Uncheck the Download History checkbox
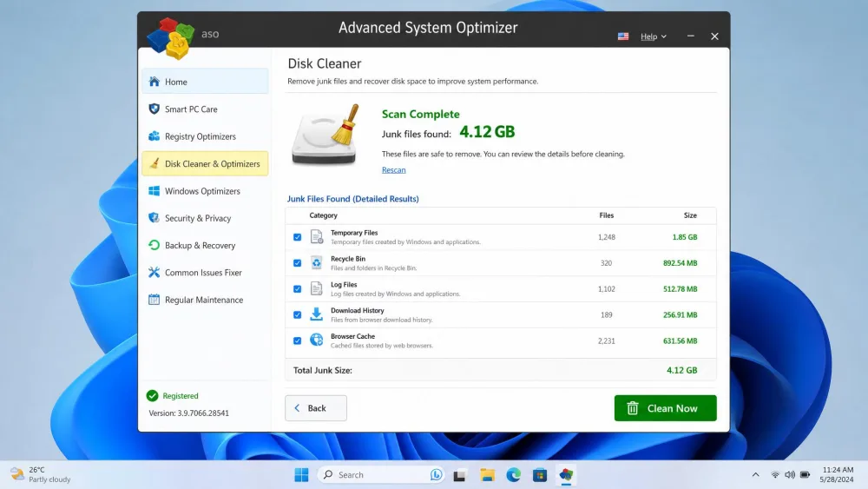The image size is (868, 489). [x=297, y=314]
